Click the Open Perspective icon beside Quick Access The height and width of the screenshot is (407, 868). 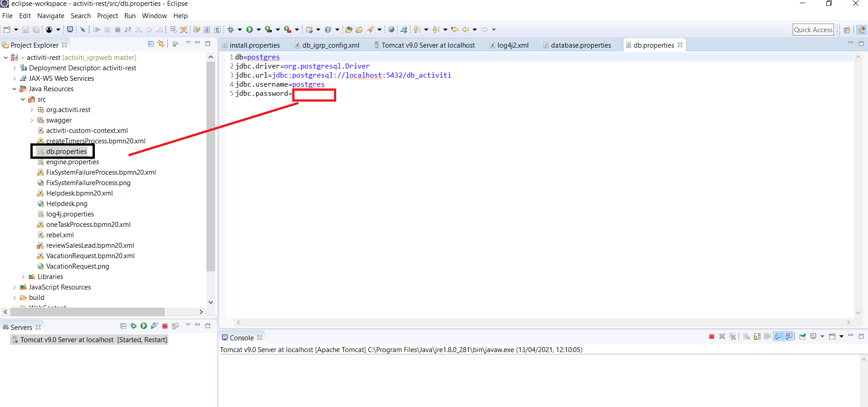847,30
